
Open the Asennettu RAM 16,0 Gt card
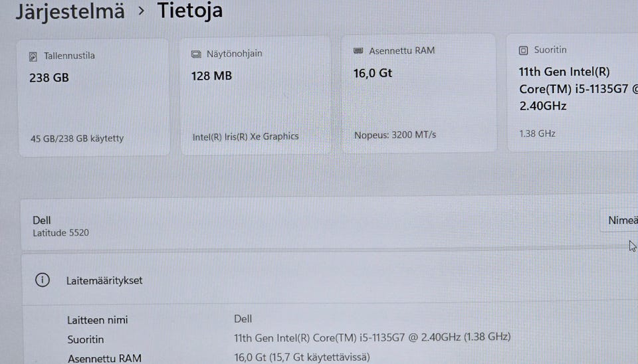pyautogui.click(x=419, y=93)
